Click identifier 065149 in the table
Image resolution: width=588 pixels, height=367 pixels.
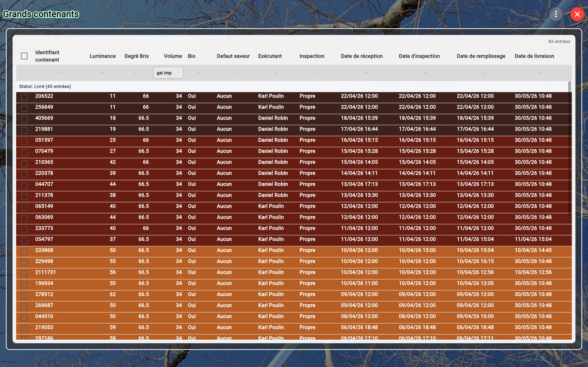[44, 206]
